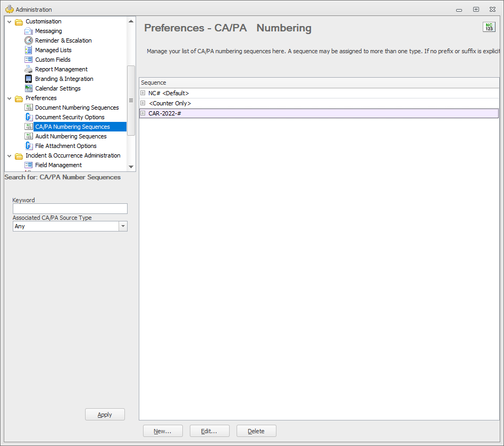Open Calendar Settings in the tree
Viewport: 504px width, 446px height.
[58, 88]
